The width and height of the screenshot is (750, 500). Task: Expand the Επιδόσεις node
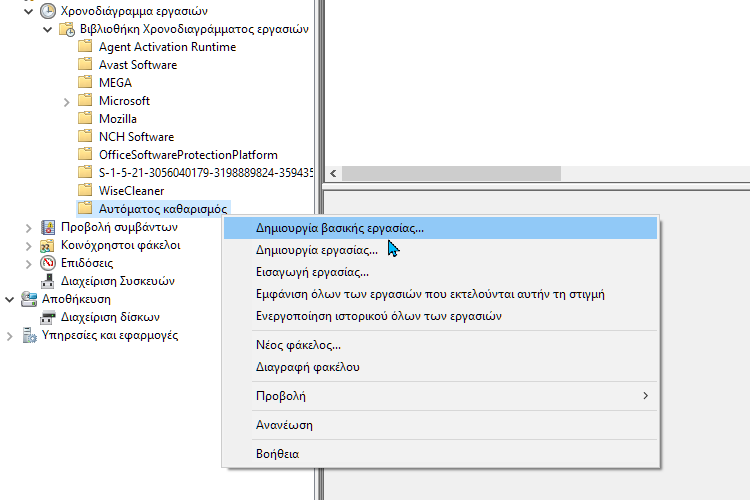pyautogui.click(x=28, y=264)
